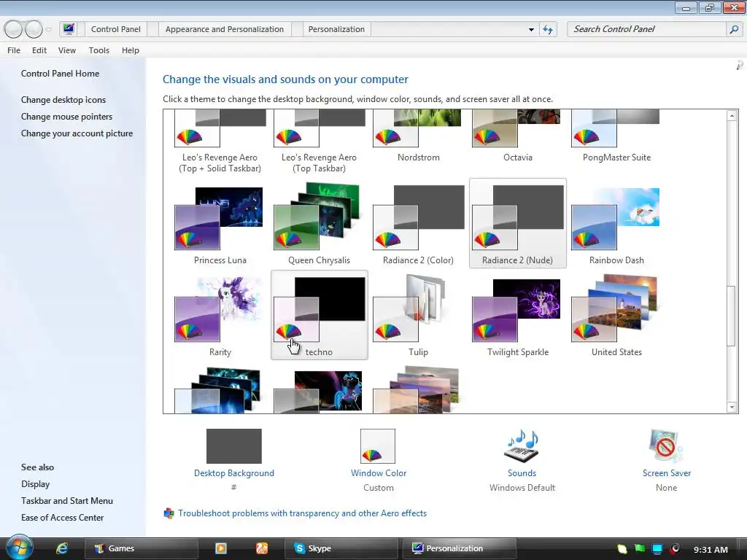The width and height of the screenshot is (747, 560).
Task: Click the network monitor tray icon
Action: point(657,549)
